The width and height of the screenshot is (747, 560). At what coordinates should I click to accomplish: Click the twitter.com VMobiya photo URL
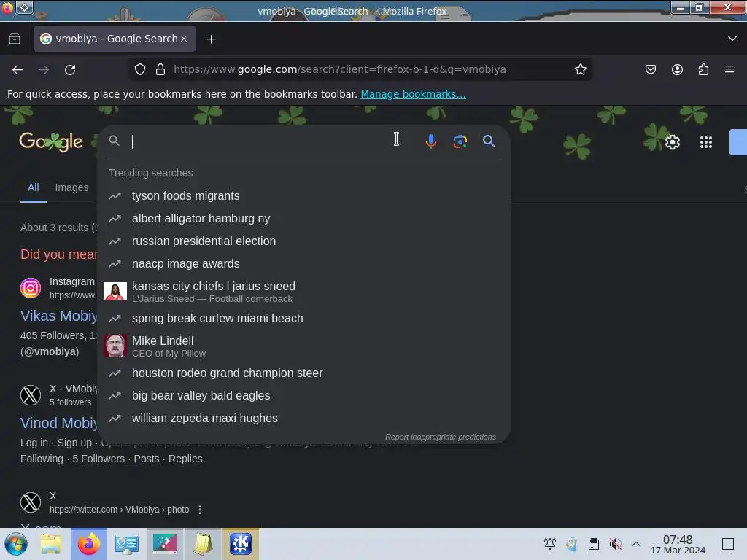(119, 510)
